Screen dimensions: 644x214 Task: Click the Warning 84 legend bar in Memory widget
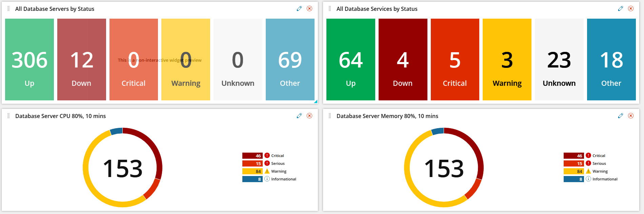coord(574,171)
